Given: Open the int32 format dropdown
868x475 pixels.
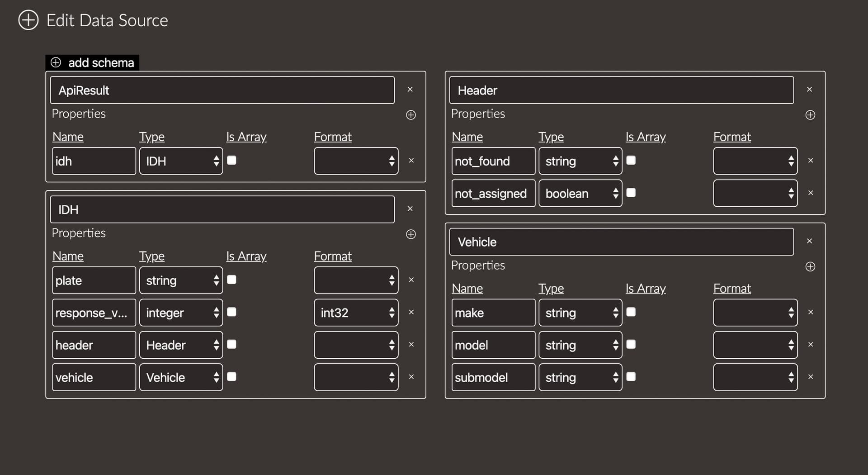Looking at the screenshot, I should point(356,313).
